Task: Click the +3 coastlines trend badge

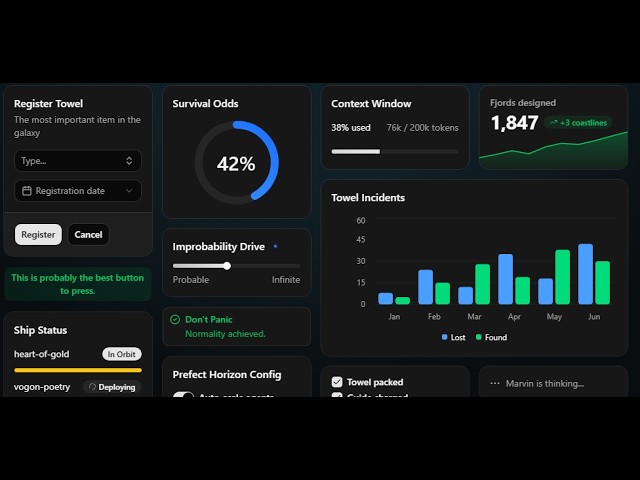Action: pos(578,123)
